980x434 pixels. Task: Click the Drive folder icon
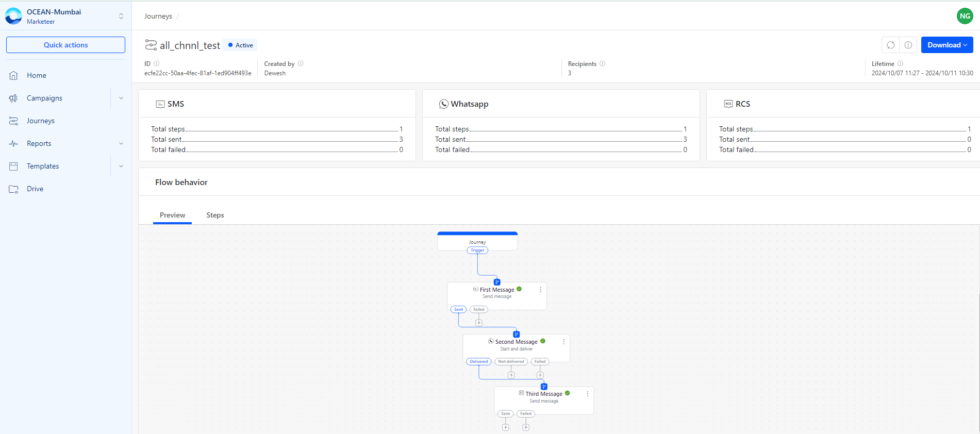(x=13, y=189)
